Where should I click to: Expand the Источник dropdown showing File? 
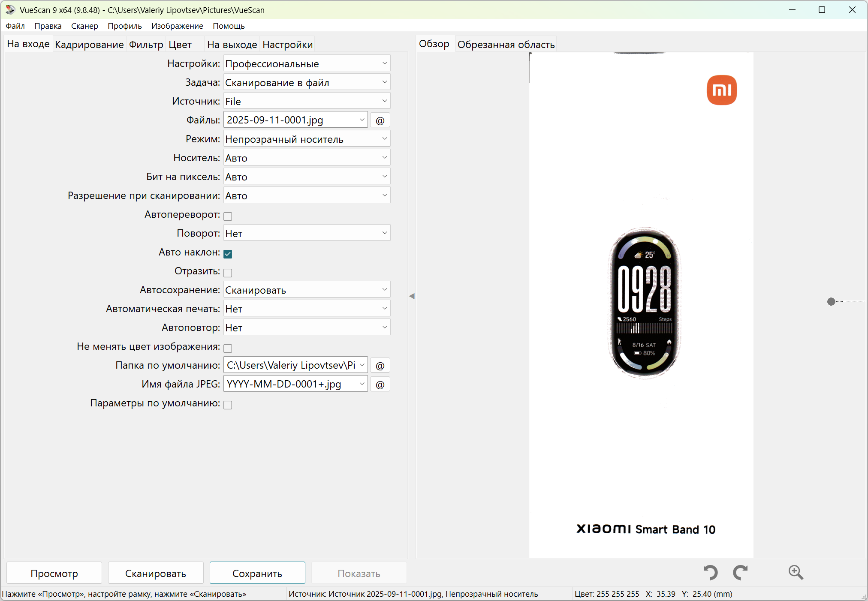(x=307, y=101)
